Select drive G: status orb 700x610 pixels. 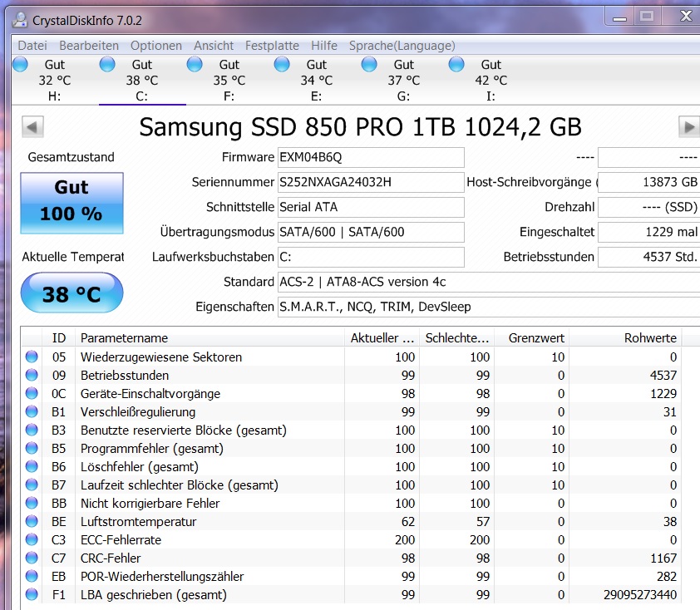pos(369,64)
